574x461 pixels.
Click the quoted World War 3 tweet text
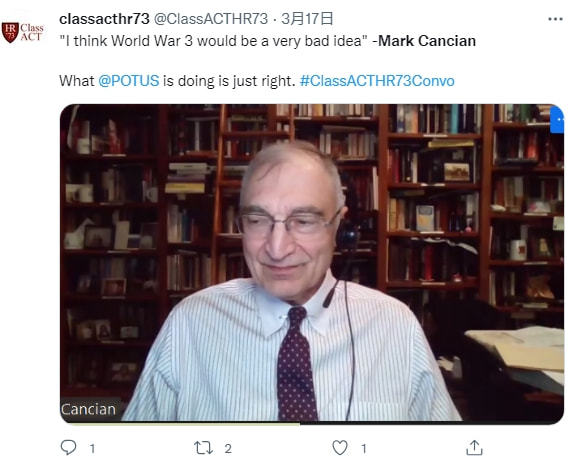pyautogui.click(x=213, y=41)
